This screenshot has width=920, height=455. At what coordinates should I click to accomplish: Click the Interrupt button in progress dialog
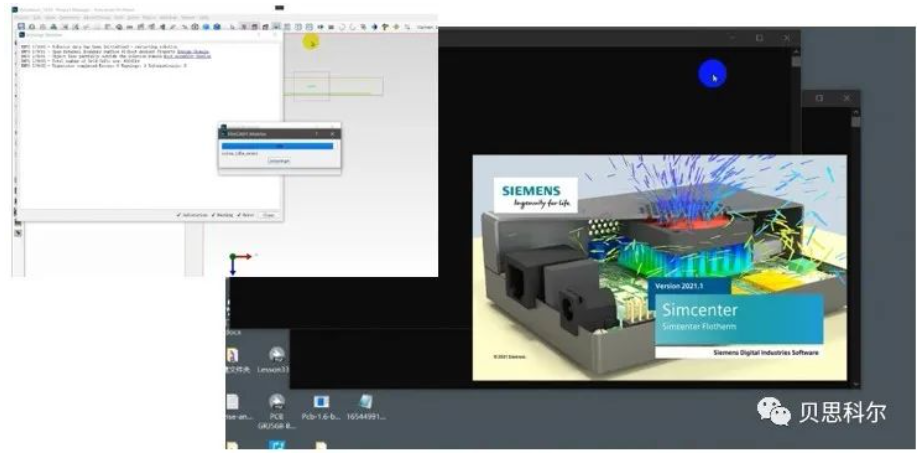(x=279, y=161)
